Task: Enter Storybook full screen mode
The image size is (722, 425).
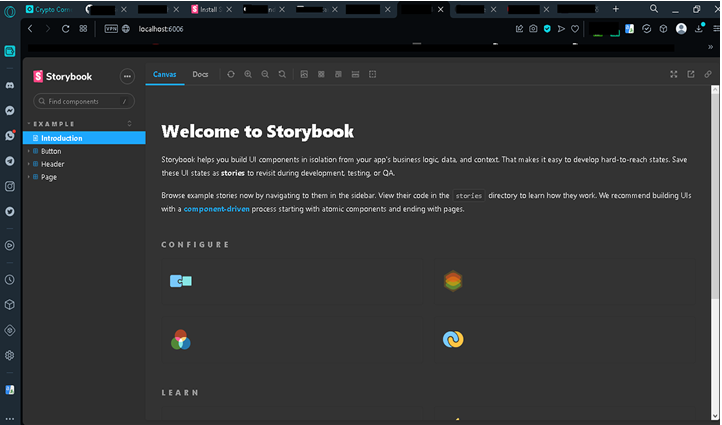Action: point(674,74)
